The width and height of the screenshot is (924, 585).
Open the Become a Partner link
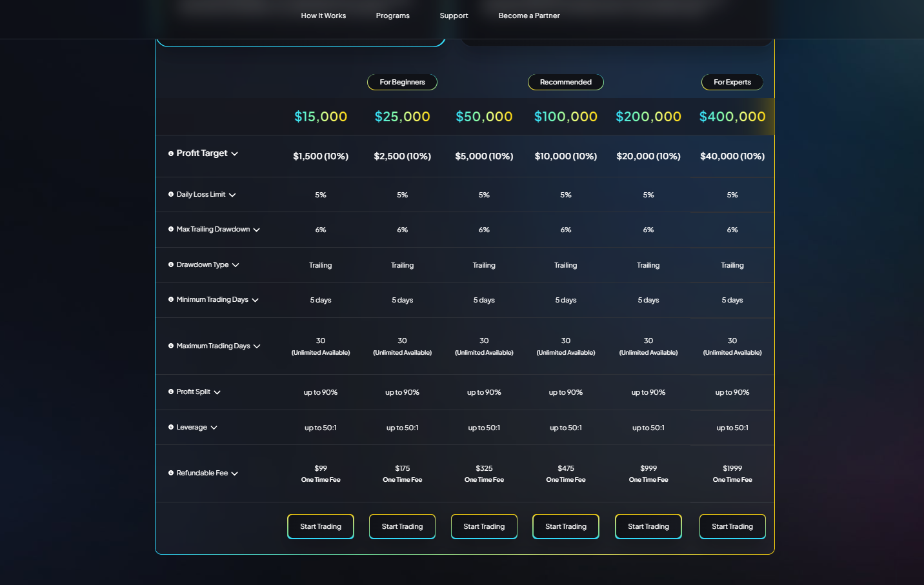point(529,15)
